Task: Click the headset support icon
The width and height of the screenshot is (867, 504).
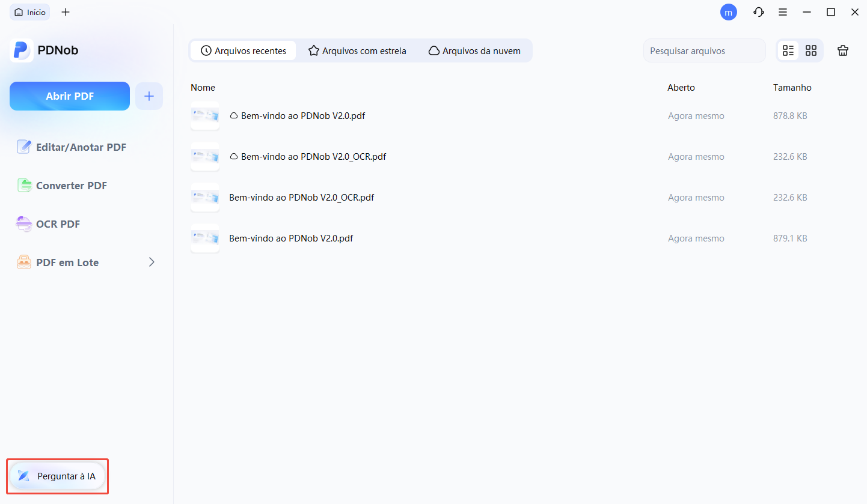Action: click(759, 12)
